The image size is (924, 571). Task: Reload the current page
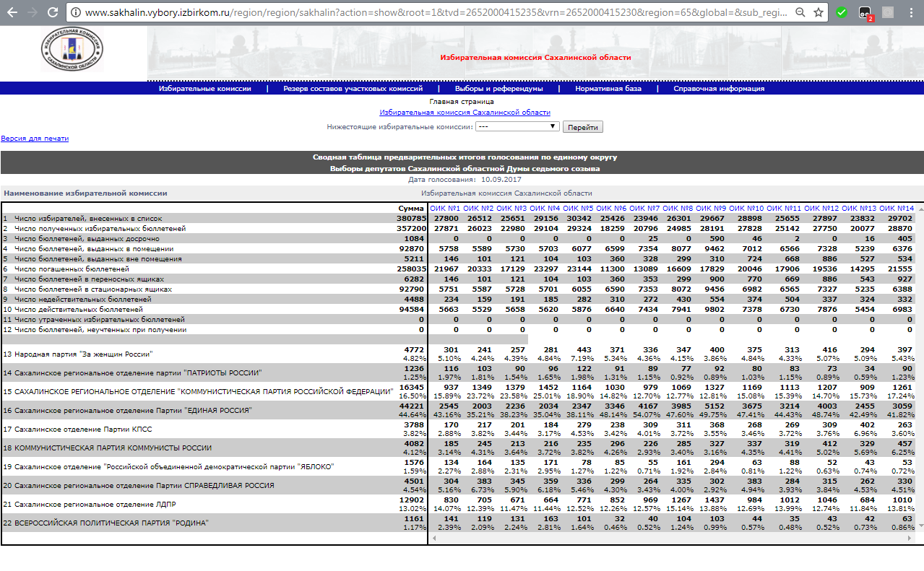point(52,12)
